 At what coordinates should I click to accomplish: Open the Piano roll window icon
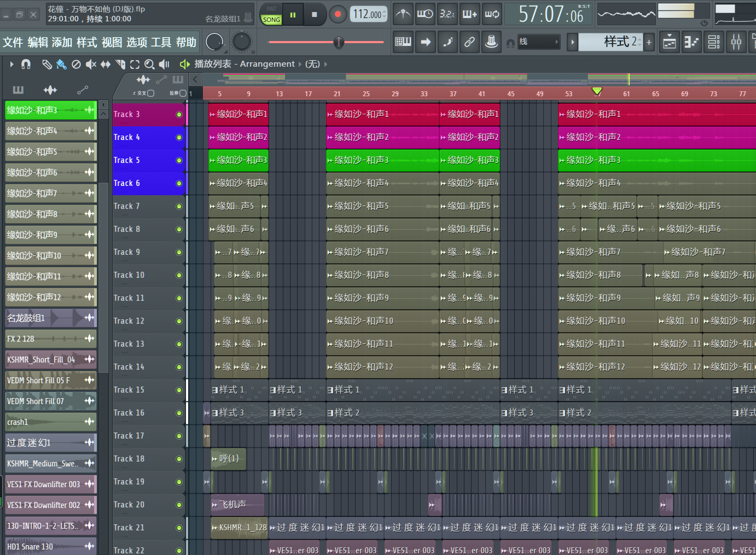click(x=691, y=42)
